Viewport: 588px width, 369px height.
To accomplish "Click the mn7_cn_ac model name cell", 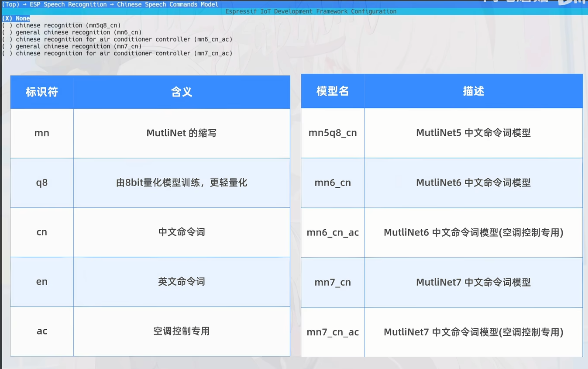I will click(333, 332).
